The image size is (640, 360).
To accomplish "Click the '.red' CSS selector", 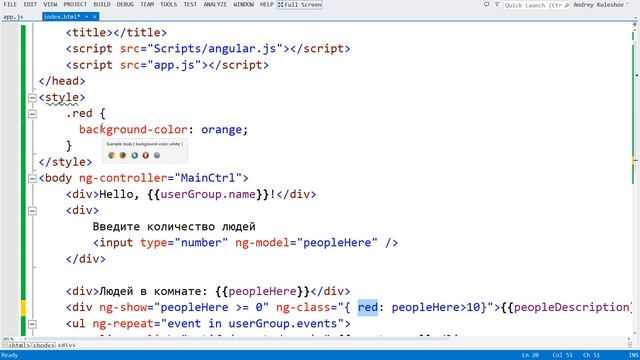I will click(x=79, y=113).
